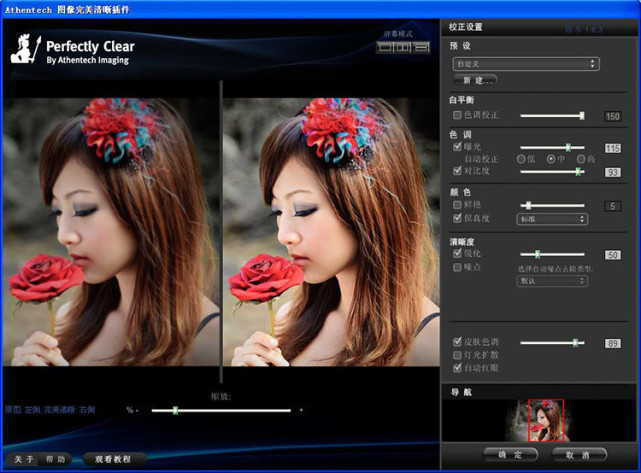641x473 pixels.
Task: Enable the 灯光扩散 light diffusion checkbox
Action: [457, 355]
